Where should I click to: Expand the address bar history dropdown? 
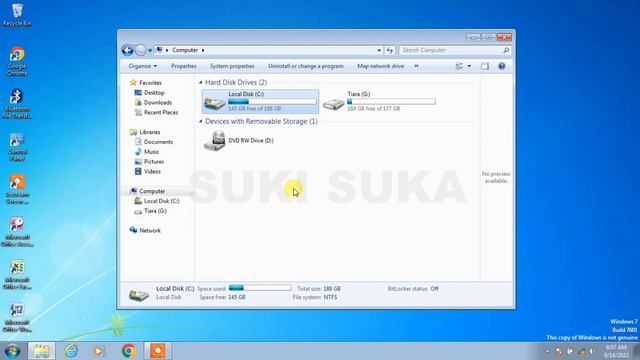point(379,50)
